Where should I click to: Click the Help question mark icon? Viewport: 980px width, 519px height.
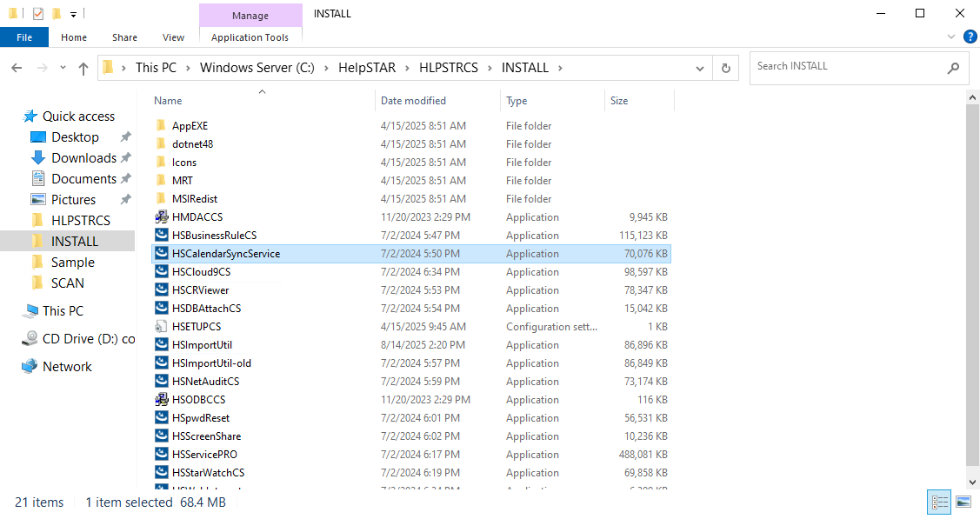point(970,37)
